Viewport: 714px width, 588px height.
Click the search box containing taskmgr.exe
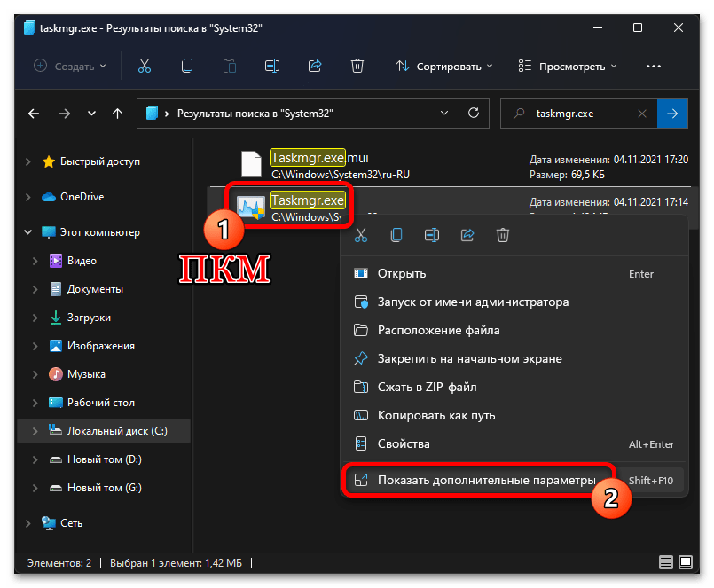coord(578,114)
